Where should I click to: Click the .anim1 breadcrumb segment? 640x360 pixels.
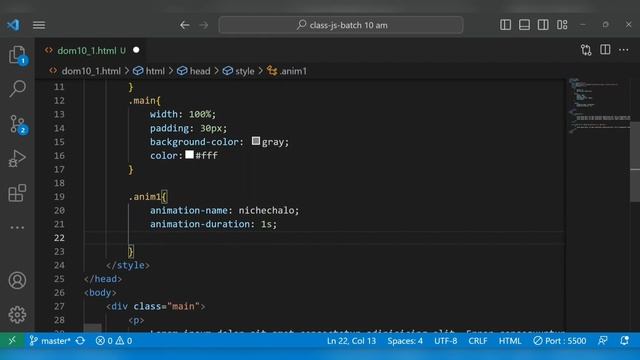point(293,71)
